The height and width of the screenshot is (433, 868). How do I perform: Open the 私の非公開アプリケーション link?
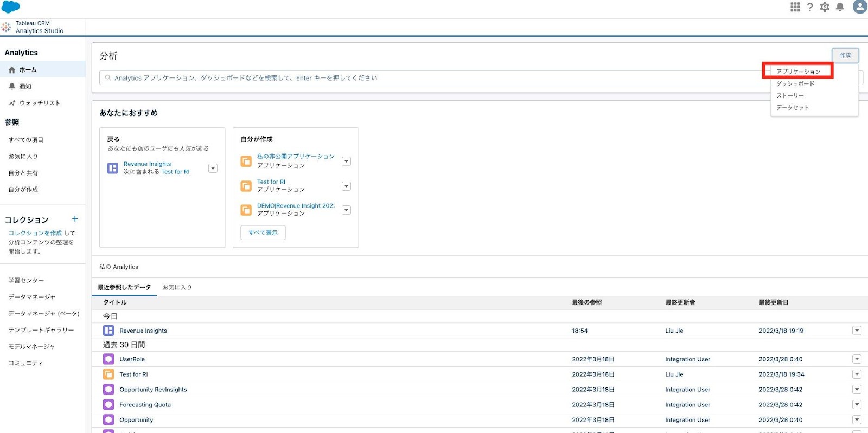pyautogui.click(x=296, y=156)
